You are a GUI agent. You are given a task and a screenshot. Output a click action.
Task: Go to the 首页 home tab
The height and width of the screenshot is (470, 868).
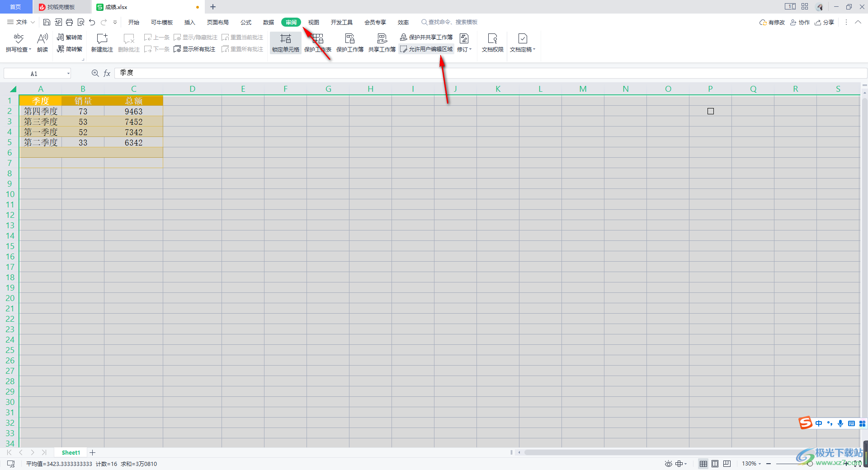pyautogui.click(x=16, y=7)
